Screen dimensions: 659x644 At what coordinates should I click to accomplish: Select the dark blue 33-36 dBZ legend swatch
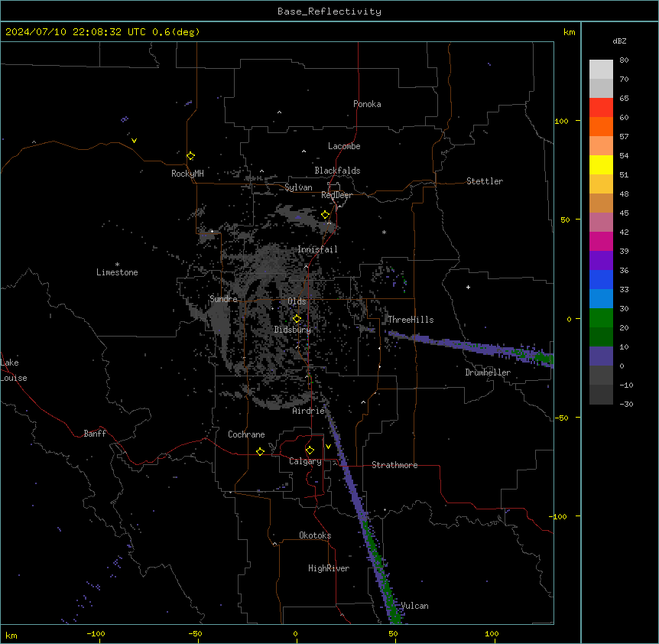pyautogui.click(x=601, y=279)
